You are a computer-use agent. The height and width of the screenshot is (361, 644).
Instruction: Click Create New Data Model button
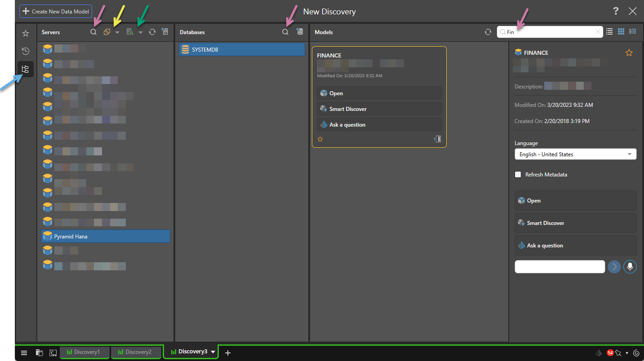[x=56, y=11]
